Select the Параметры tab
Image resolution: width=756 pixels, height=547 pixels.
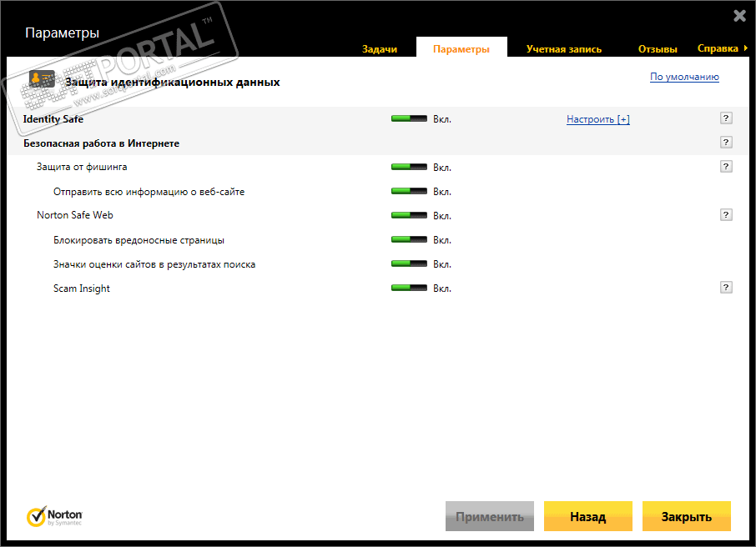461,49
